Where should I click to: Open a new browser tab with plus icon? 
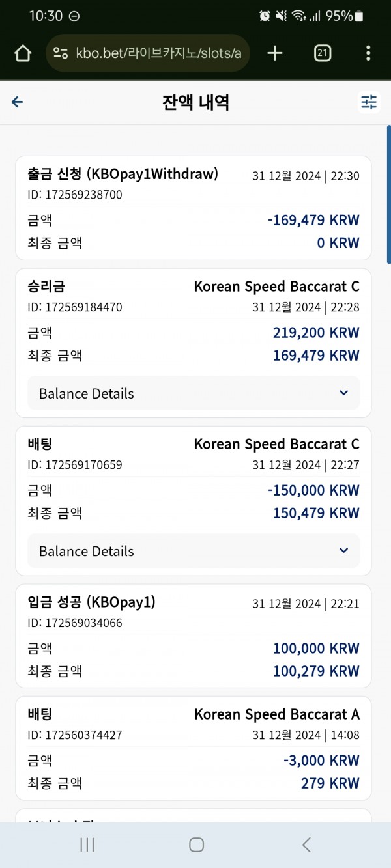coord(275,53)
